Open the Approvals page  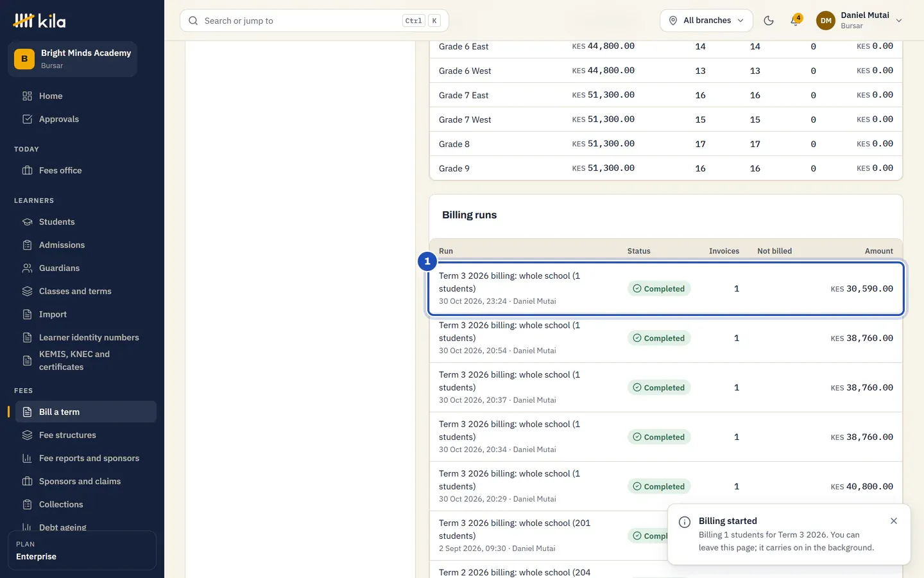pos(86,119)
